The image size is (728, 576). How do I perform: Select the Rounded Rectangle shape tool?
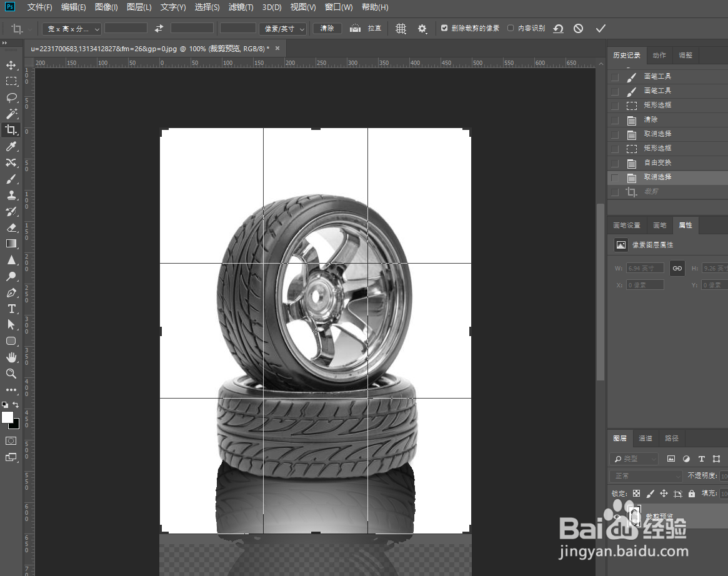(x=11, y=341)
